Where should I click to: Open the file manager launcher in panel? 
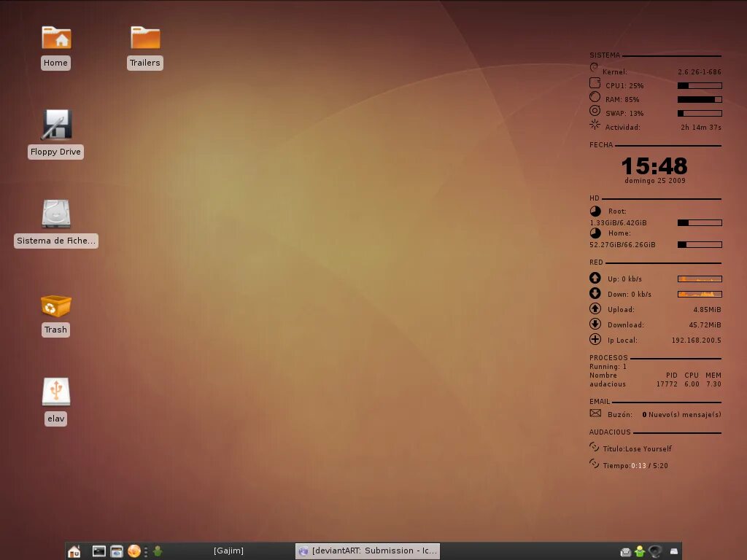117,551
